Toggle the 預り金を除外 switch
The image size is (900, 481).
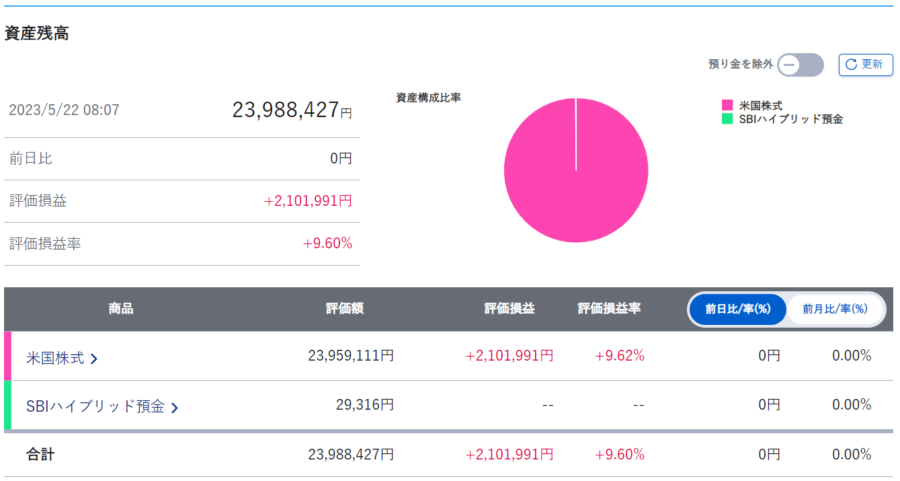(800, 65)
